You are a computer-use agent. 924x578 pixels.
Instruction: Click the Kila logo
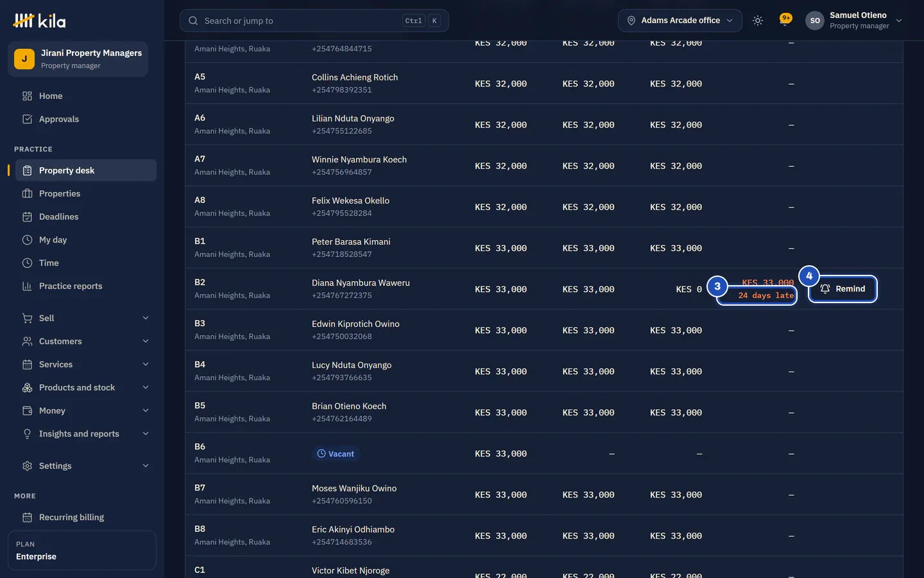point(39,21)
